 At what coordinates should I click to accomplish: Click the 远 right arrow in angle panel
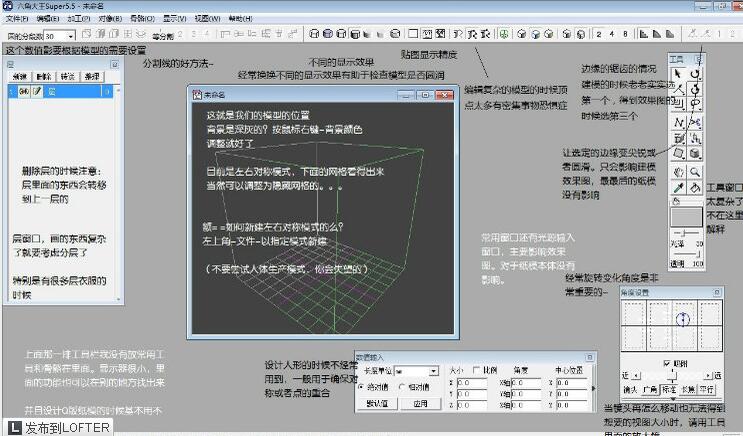pos(708,375)
